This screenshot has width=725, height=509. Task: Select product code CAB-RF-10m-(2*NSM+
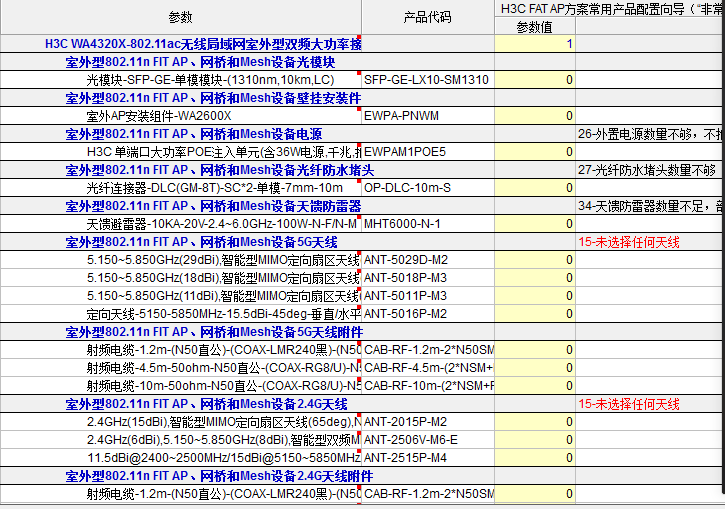click(428, 386)
